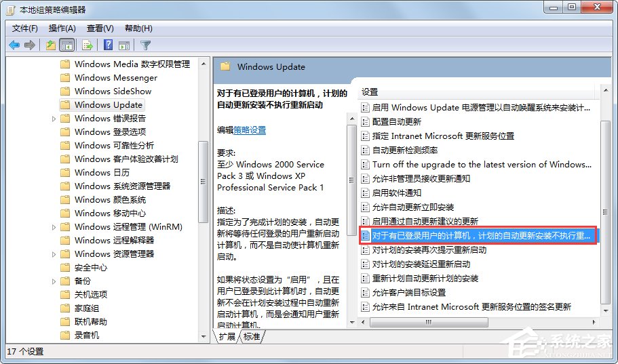This screenshot has width=618, height=364.
Task: Click folder icon beside 录音机
Action: click(65, 336)
